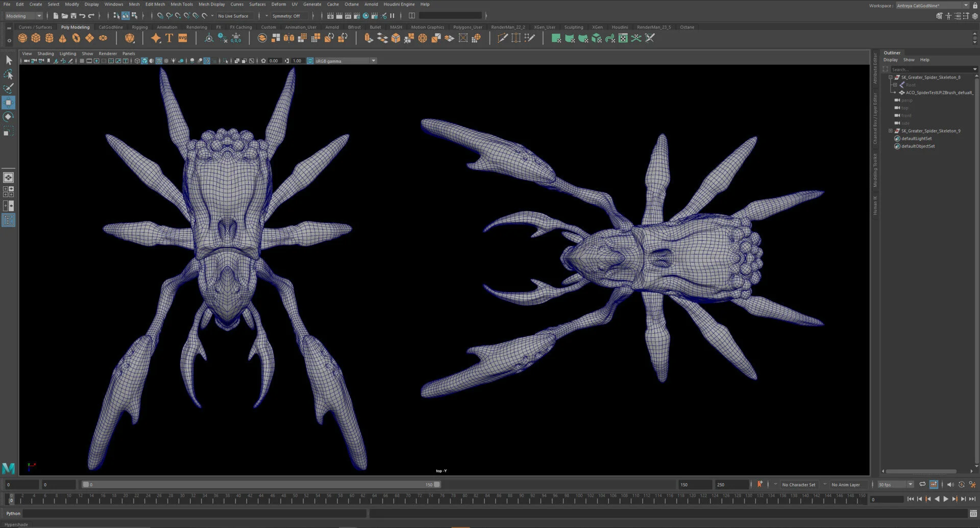Toggle Use all lights in viewport toolbar
The image size is (980, 528).
(174, 61)
